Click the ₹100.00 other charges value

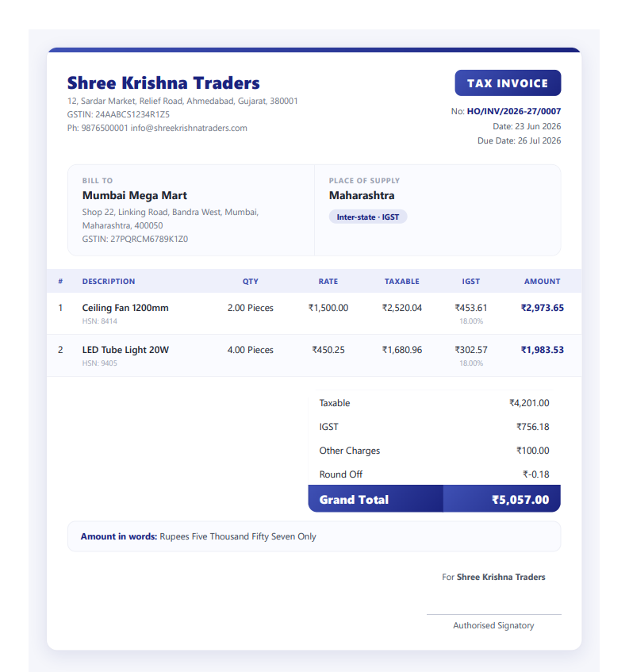click(532, 451)
